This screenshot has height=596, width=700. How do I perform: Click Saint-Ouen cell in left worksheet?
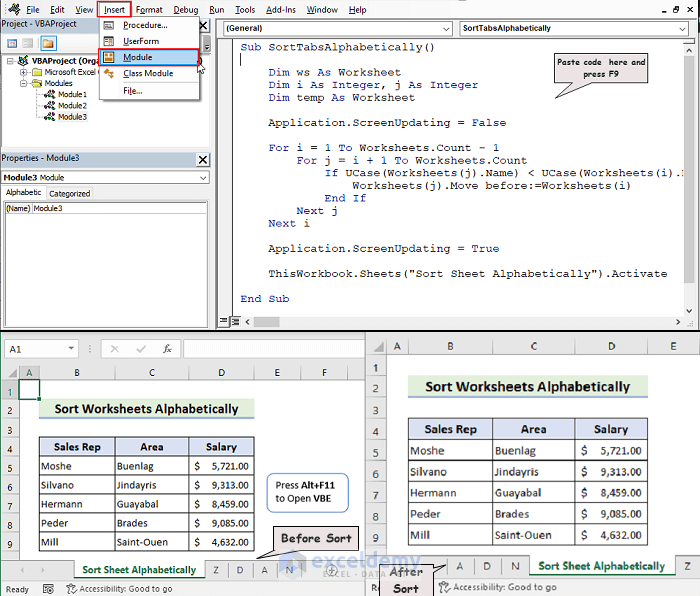152,542
